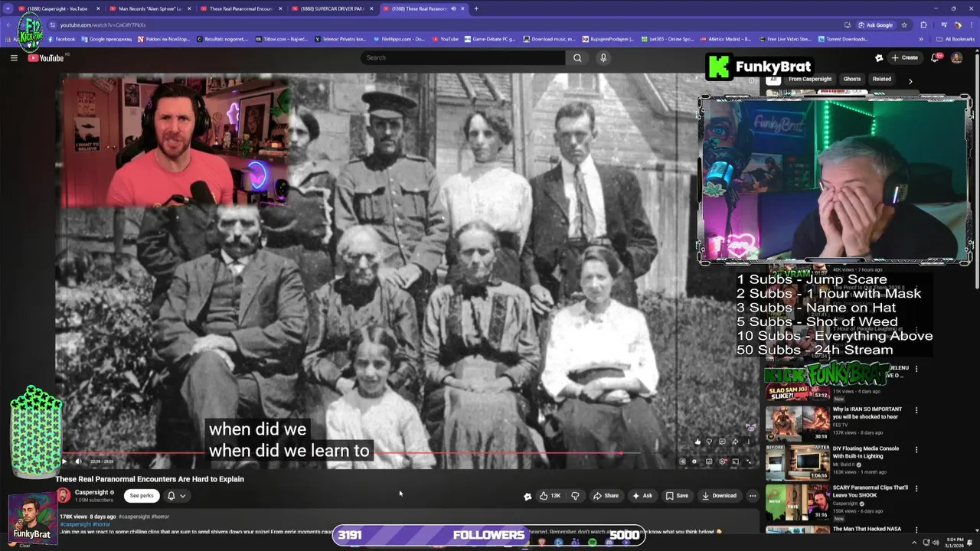The height and width of the screenshot is (551, 980).
Task: Open the Caspersight channel name link
Action: click(92, 492)
